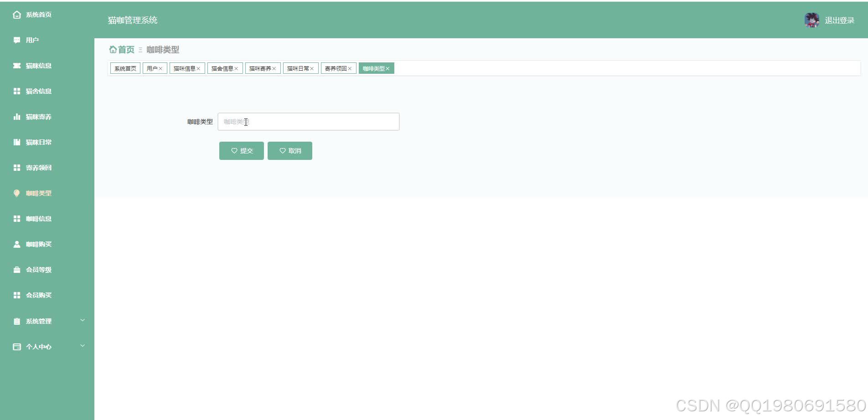Cancel the form with 取消 button
The width and height of the screenshot is (868, 420).
click(x=290, y=151)
